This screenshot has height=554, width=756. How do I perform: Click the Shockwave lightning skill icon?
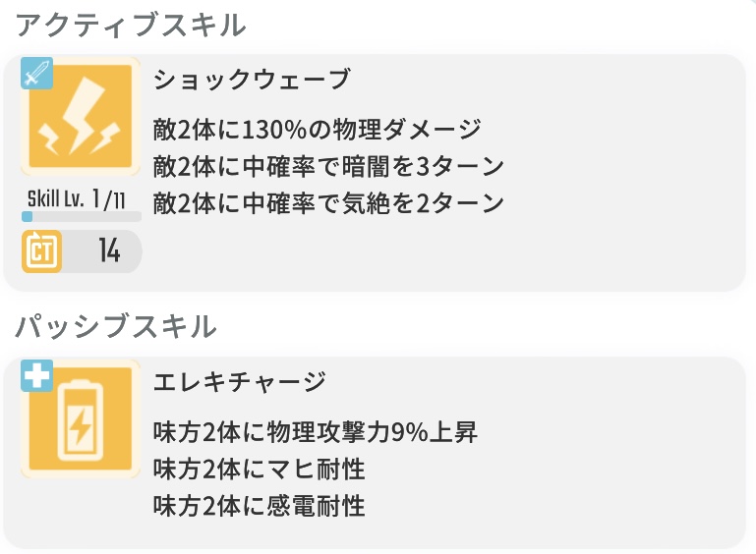pyautogui.click(x=81, y=116)
